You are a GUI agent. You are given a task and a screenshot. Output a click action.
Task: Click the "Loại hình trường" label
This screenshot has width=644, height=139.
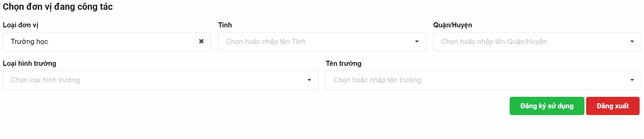click(x=29, y=63)
